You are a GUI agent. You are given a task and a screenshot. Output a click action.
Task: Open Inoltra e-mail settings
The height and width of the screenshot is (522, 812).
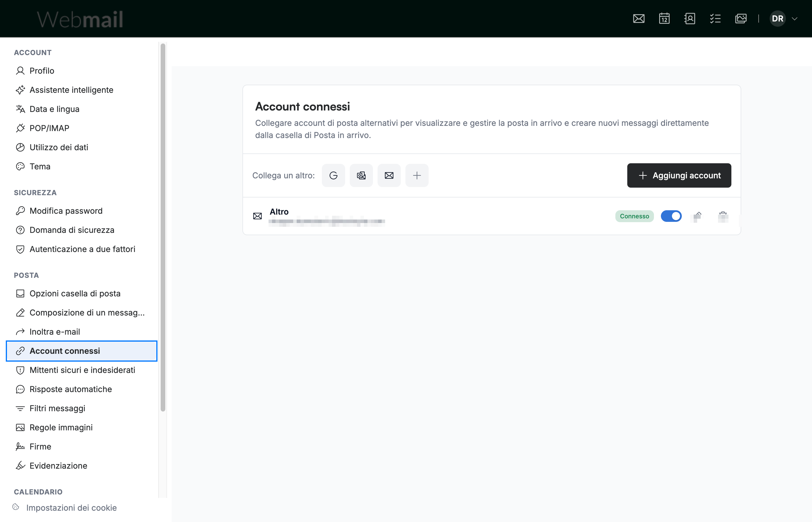click(82, 332)
